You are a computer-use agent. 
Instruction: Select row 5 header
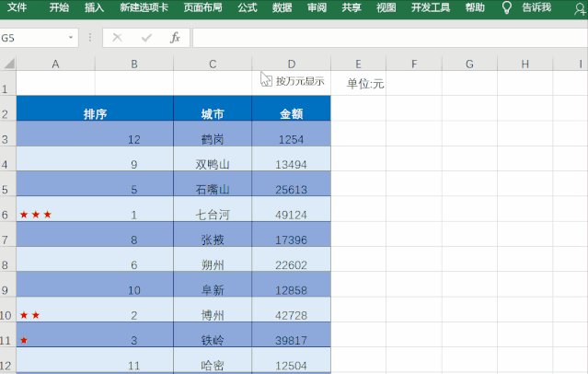[8, 183]
